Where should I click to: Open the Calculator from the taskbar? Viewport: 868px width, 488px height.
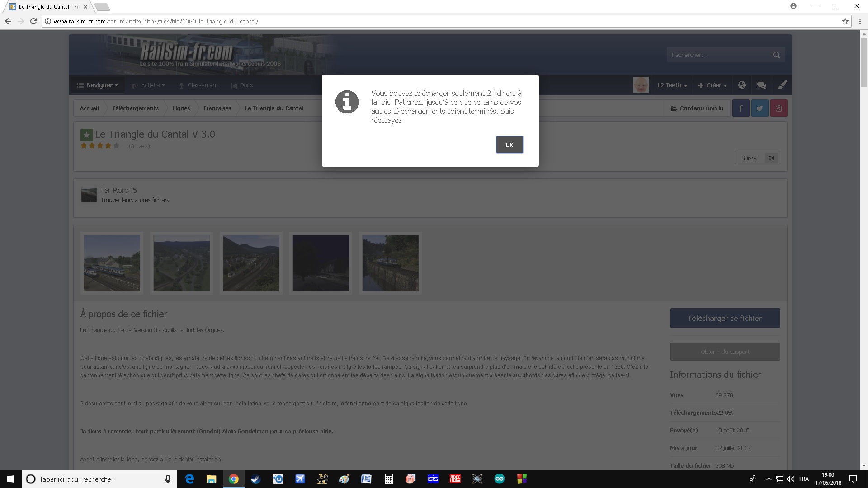(388, 479)
